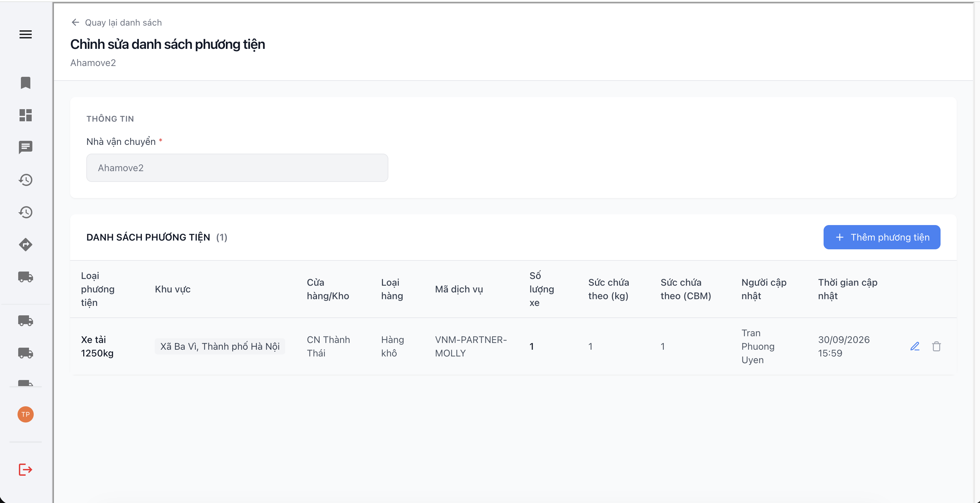Viewport: 980px width, 503px height.
Task: Click the Ahamove2 subtitle under the page title
Action: point(93,63)
